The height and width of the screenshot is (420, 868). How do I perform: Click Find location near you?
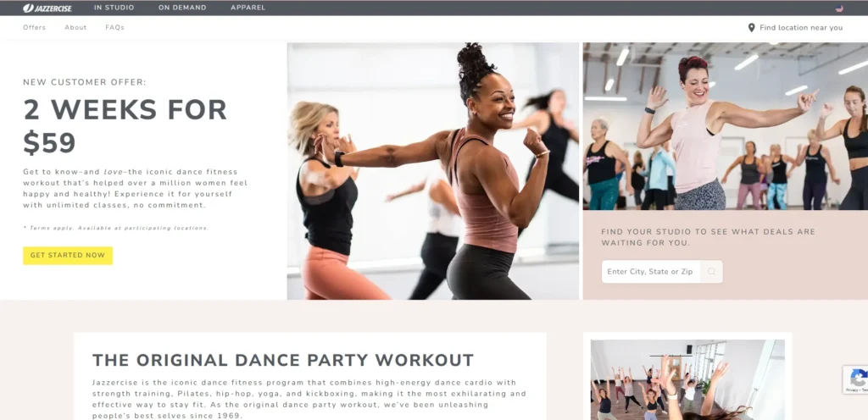tap(801, 28)
